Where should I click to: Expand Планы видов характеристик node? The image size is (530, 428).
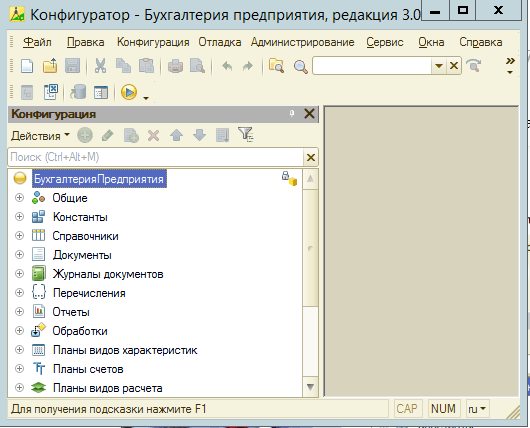tap(20, 350)
